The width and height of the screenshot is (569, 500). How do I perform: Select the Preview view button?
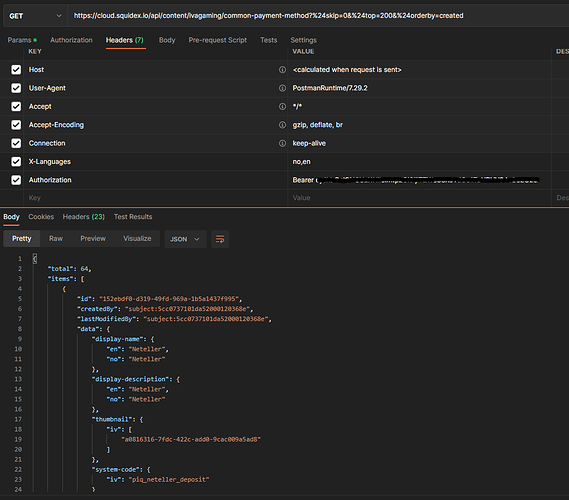(x=93, y=239)
